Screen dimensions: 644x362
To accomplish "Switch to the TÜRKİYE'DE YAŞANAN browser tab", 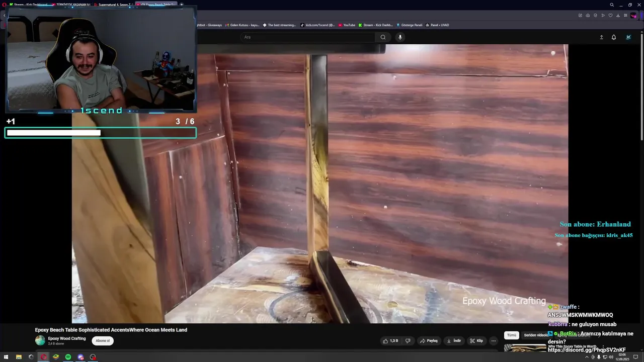I will point(70,5).
